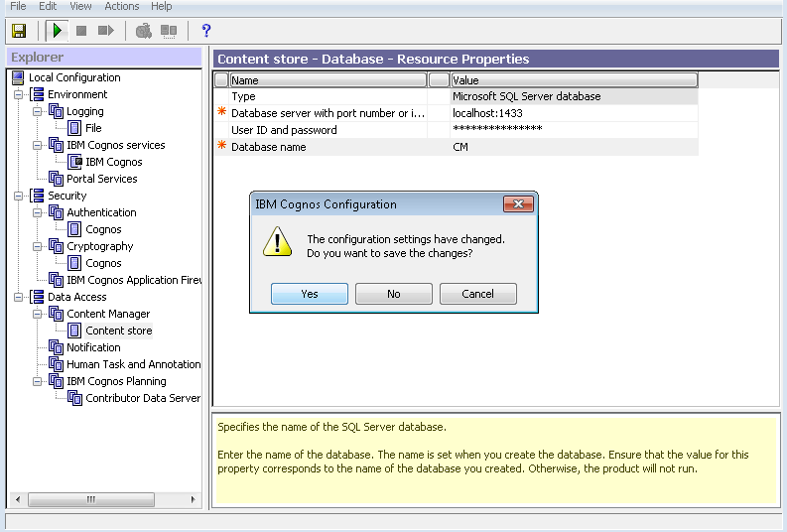
Task: Click the warning icon in the dialog
Action: pos(277,242)
